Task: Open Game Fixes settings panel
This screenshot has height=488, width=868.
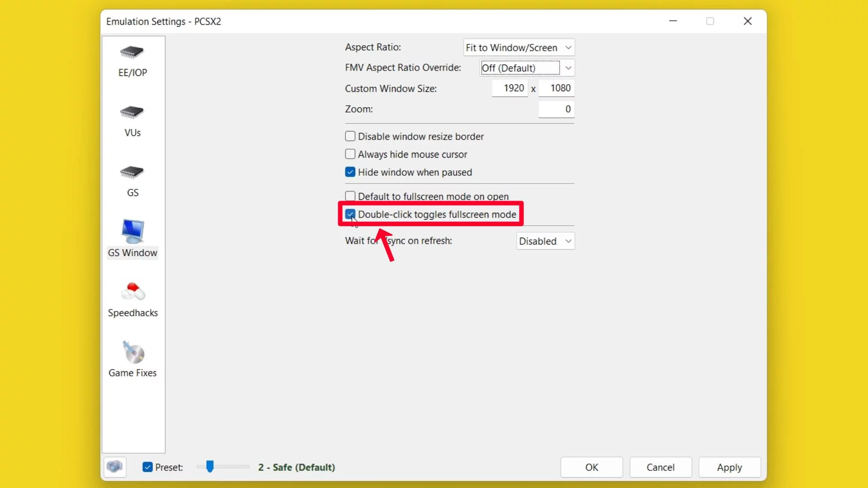Action: [132, 357]
